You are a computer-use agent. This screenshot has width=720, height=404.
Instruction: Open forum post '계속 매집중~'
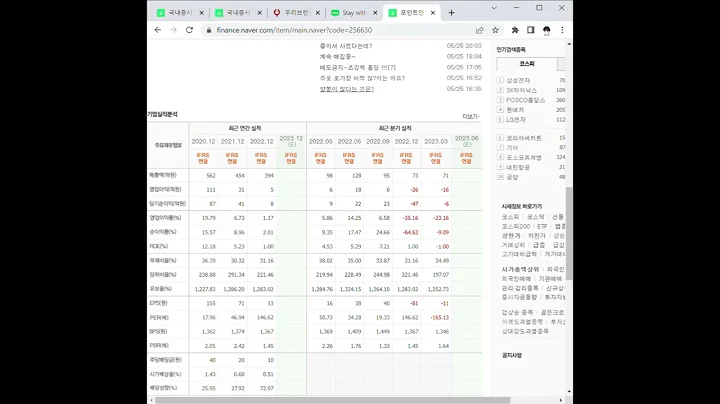(x=338, y=56)
